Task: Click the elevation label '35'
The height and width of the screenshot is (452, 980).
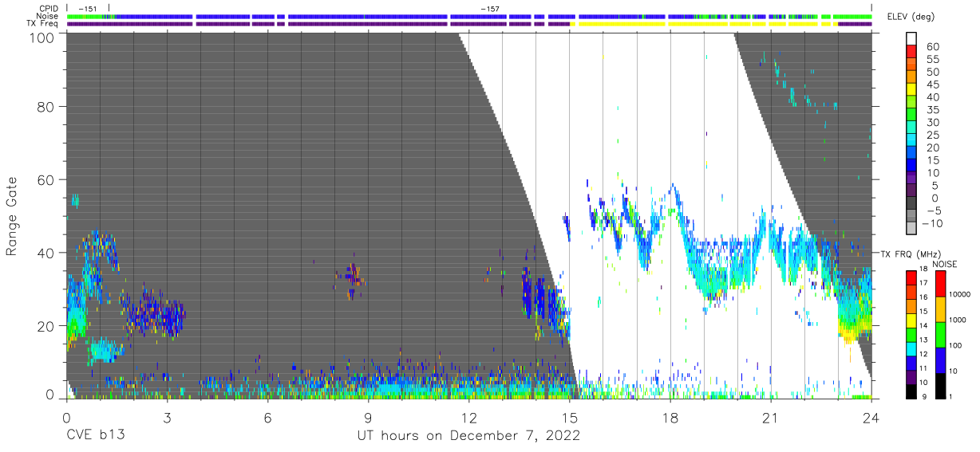Action: tap(932, 110)
